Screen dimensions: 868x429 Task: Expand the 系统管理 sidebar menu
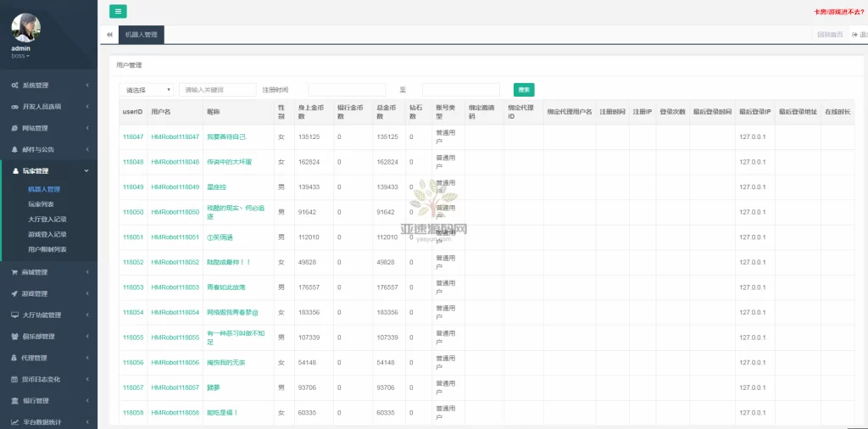pos(48,85)
